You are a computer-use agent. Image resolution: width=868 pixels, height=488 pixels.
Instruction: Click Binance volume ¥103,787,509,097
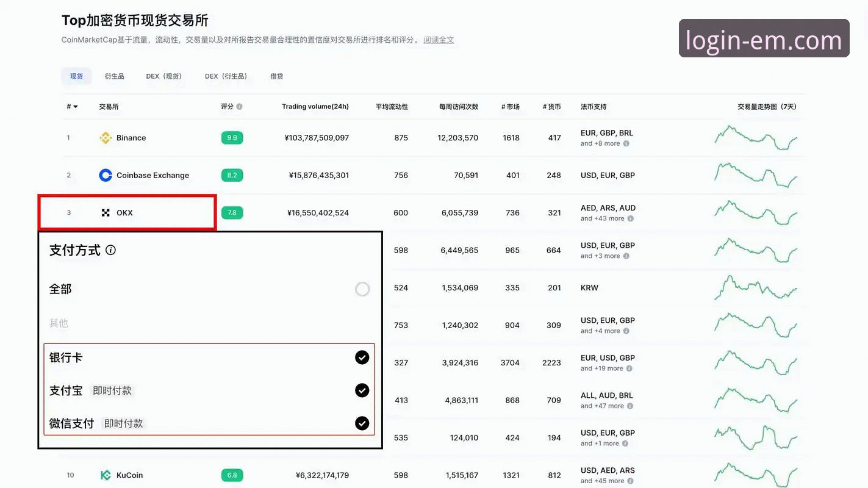point(317,138)
